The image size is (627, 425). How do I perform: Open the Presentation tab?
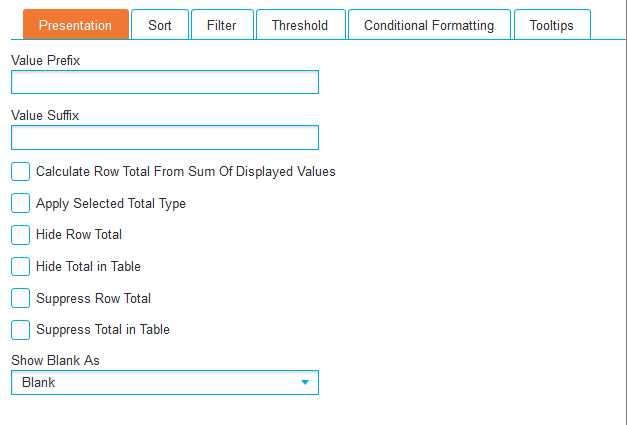point(76,25)
